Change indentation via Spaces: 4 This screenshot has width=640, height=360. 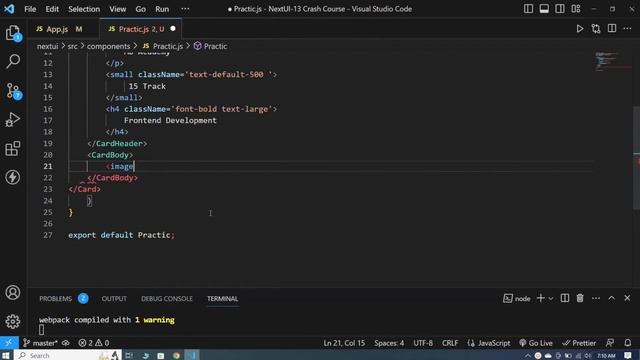[x=389, y=343]
